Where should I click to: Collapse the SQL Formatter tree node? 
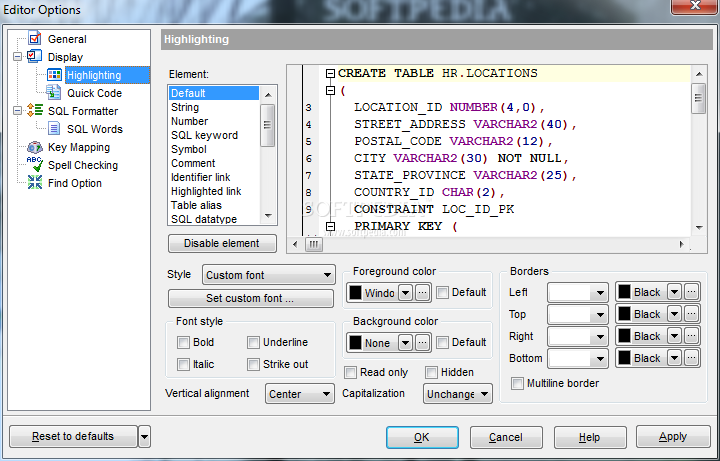click(17, 111)
